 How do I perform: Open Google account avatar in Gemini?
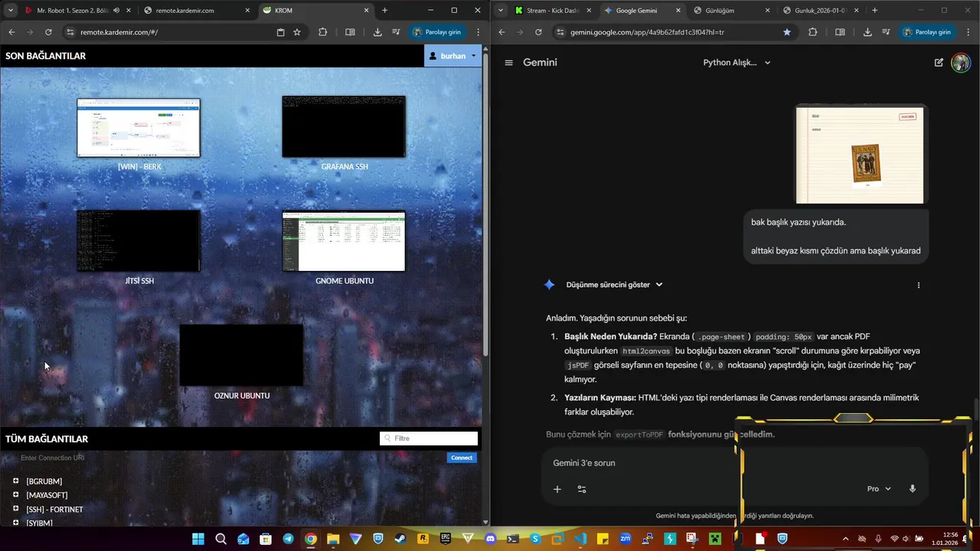tap(961, 63)
